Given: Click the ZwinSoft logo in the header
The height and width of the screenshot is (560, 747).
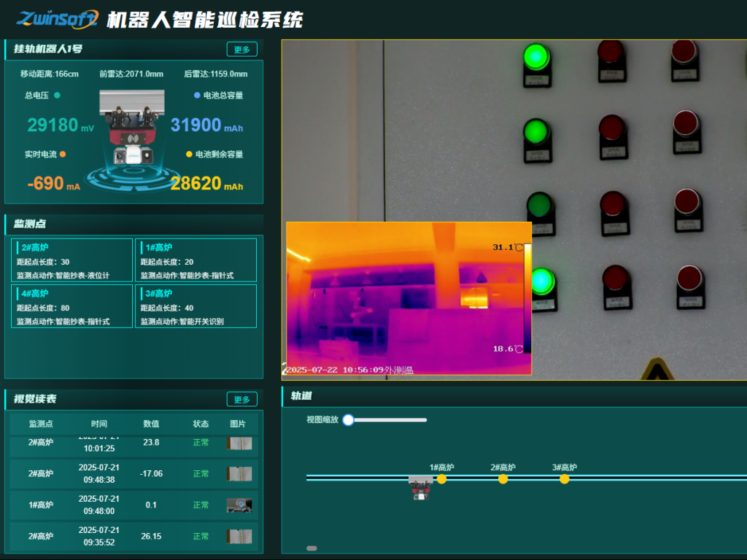Looking at the screenshot, I should [57, 20].
